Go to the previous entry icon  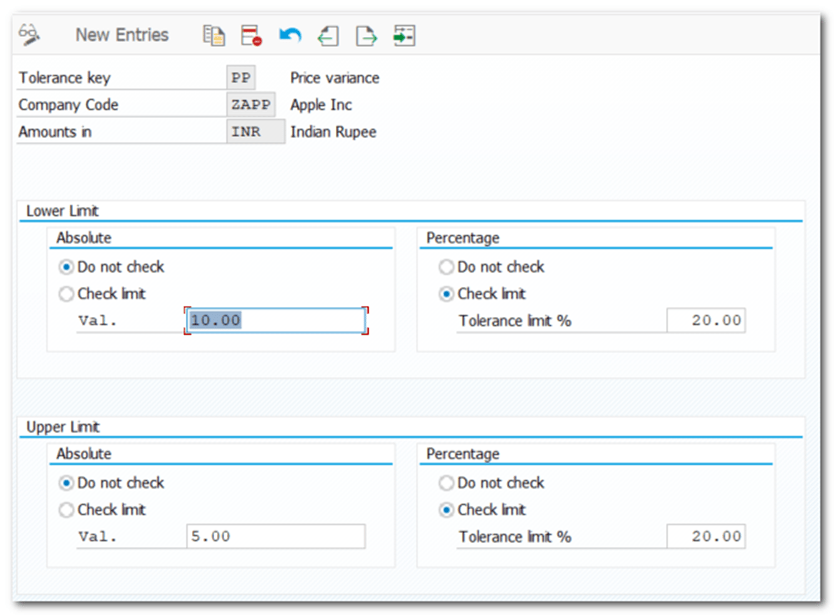tap(328, 36)
